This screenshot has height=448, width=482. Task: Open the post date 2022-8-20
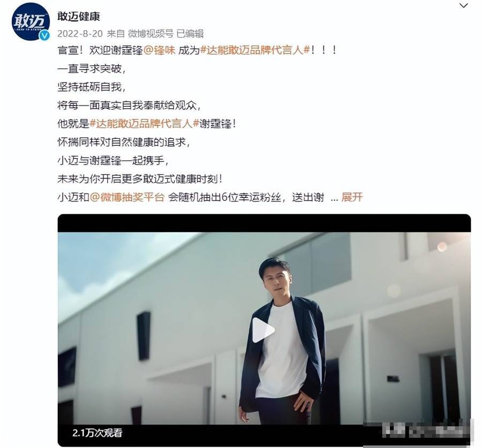[x=80, y=34]
